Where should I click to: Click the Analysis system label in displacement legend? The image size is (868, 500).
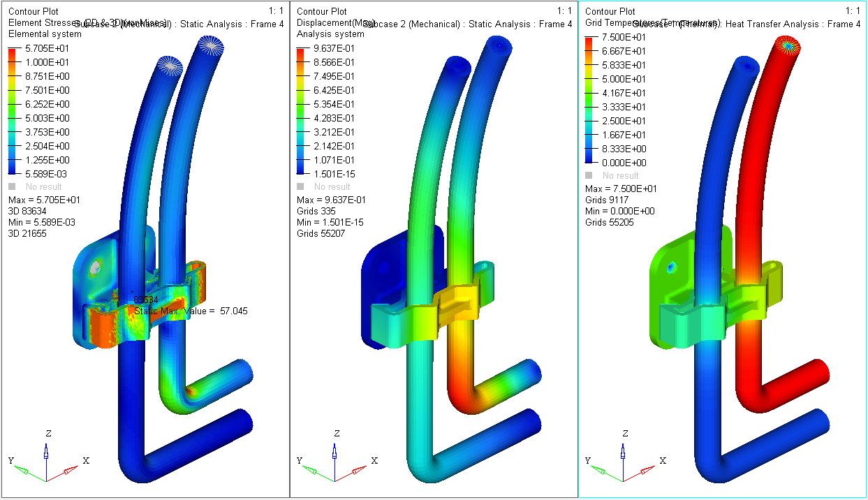330,34
